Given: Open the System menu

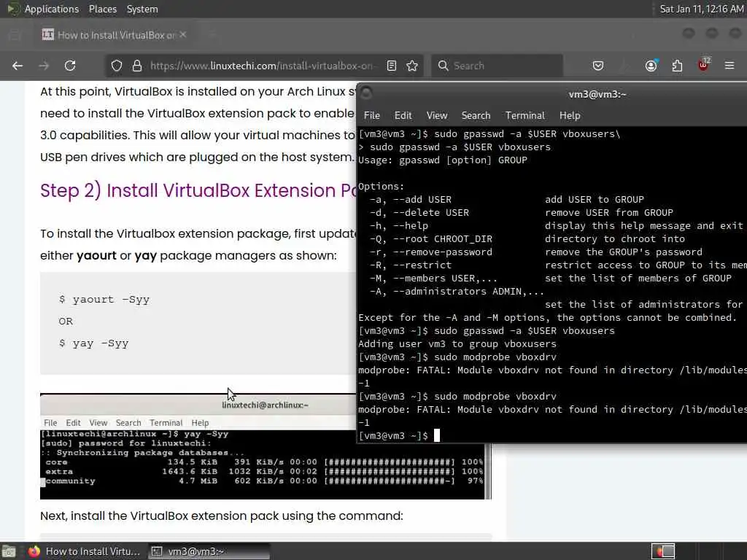Looking at the screenshot, I should tap(142, 9).
